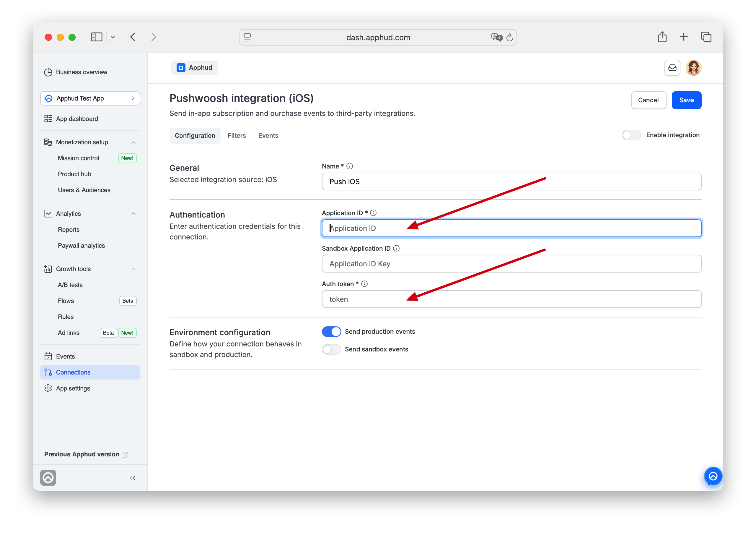
Task: Open Paywall analytics page
Action: pos(81,246)
